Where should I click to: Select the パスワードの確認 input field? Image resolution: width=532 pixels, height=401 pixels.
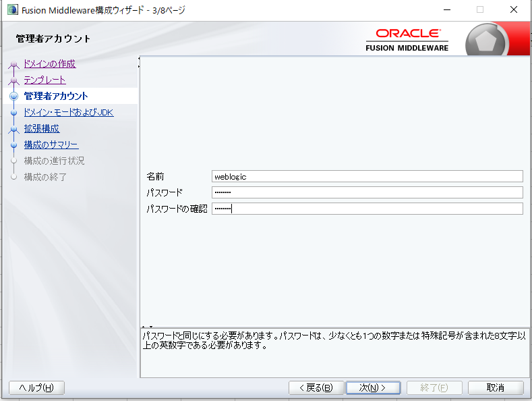point(367,209)
